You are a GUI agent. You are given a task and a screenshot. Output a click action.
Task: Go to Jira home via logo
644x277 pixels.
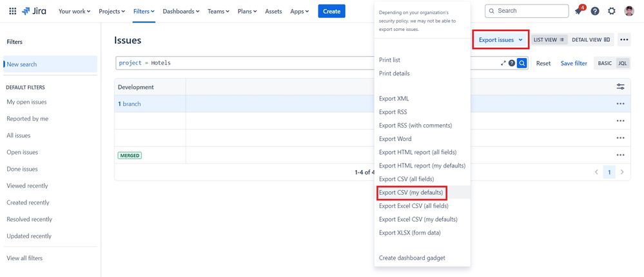click(34, 11)
